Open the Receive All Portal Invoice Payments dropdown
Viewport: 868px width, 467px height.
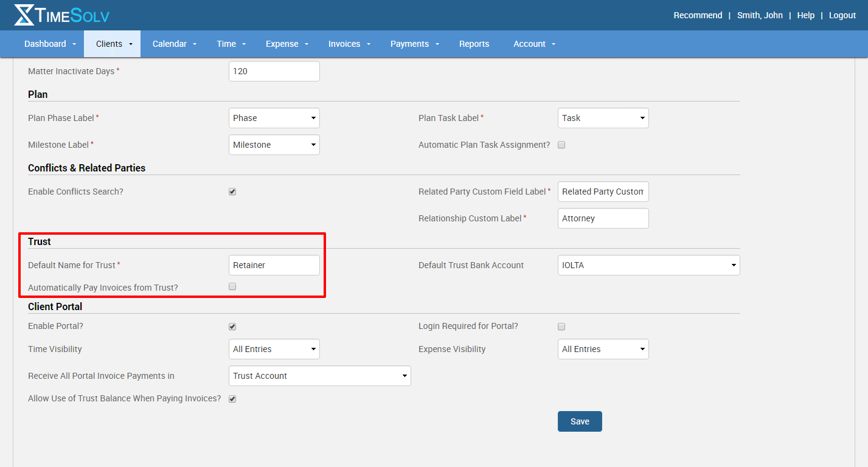tap(319, 375)
